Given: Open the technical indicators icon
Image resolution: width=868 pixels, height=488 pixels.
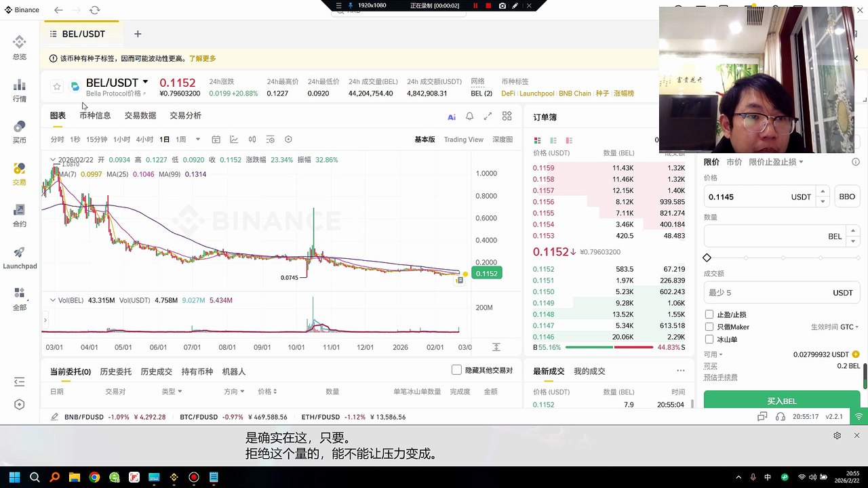Looking at the screenshot, I should click(x=270, y=140).
